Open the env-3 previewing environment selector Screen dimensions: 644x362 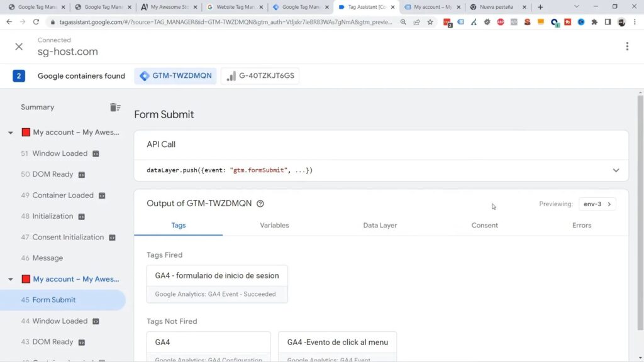point(597,204)
